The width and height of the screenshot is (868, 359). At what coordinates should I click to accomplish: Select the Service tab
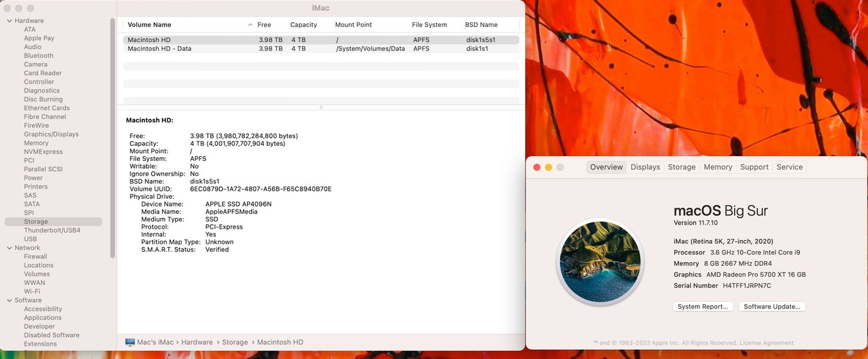tap(789, 167)
